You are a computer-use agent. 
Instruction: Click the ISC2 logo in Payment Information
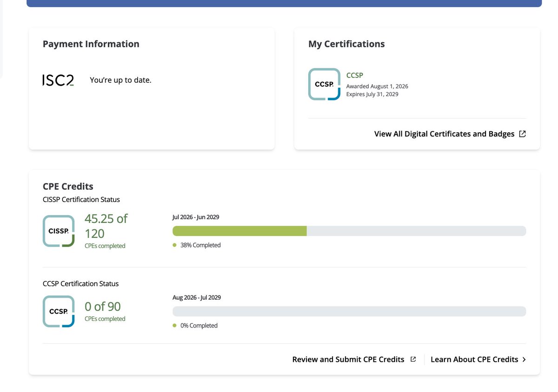(x=58, y=80)
